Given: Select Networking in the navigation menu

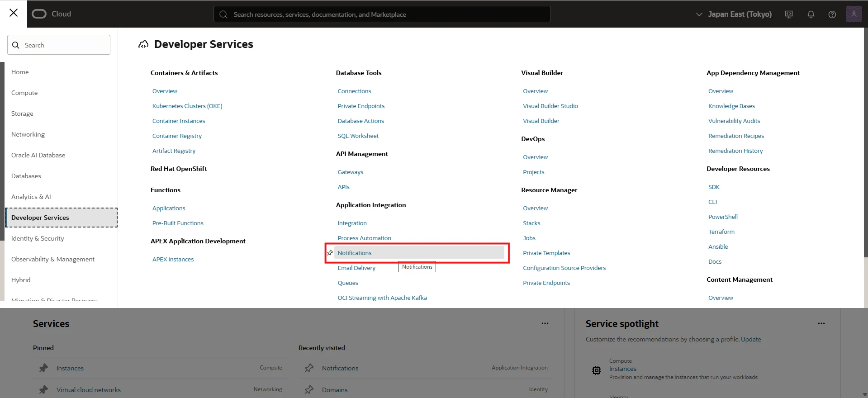Looking at the screenshot, I should 28,134.
